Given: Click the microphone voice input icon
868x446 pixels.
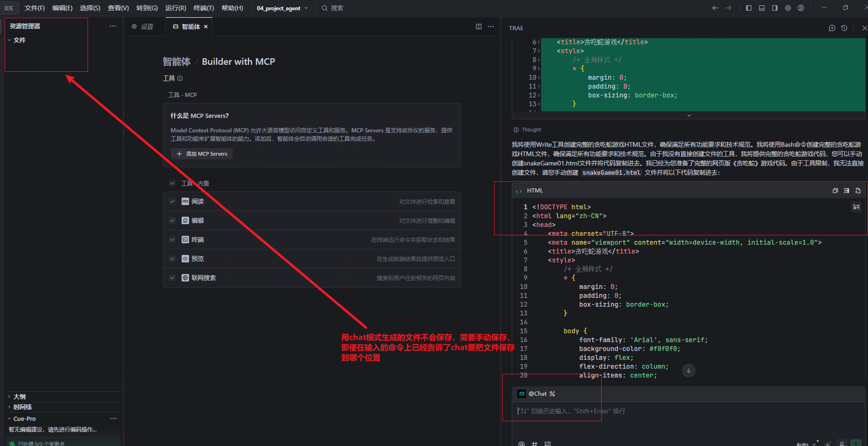Looking at the screenshot, I should pos(842,444).
